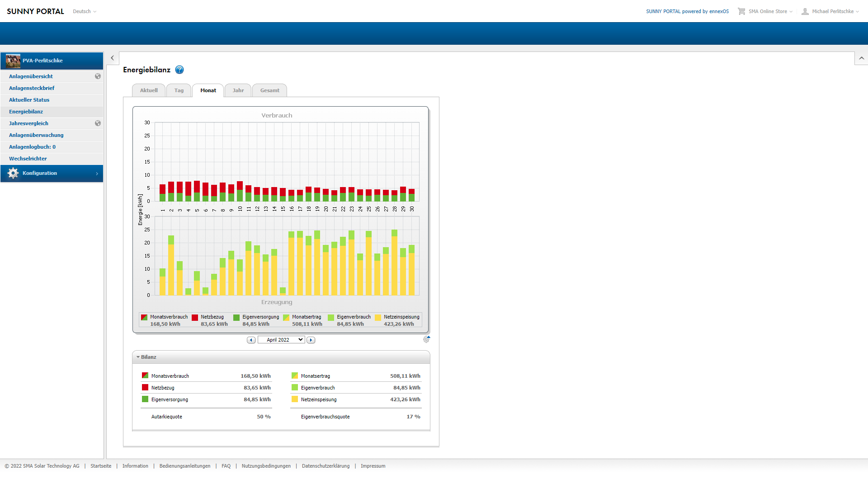Collapse the sidebar with the left chevron
The width and height of the screenshot is (868, 488).
coord(112,58)
